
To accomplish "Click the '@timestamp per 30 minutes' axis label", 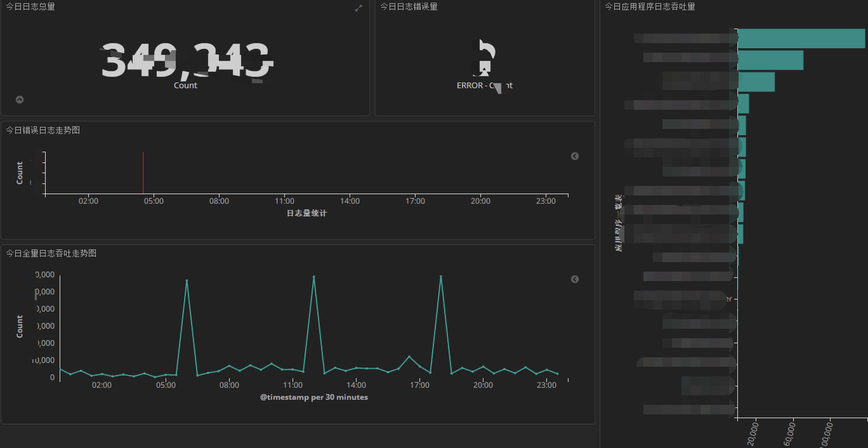I will pos(314,397).
